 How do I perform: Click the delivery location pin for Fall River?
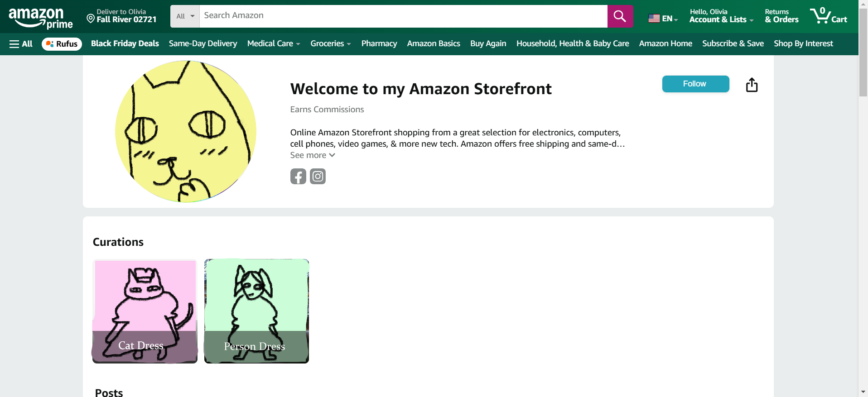pos(91,19)
